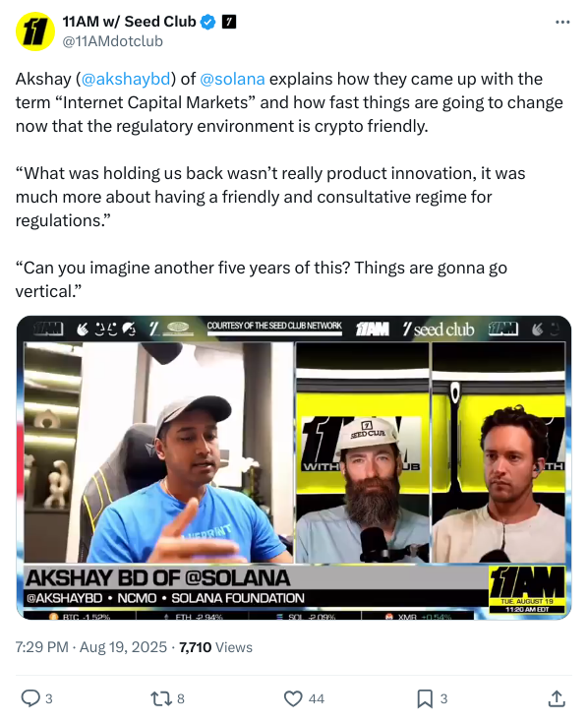View the 7,710 Views analytics

click(x=215, y=647)
